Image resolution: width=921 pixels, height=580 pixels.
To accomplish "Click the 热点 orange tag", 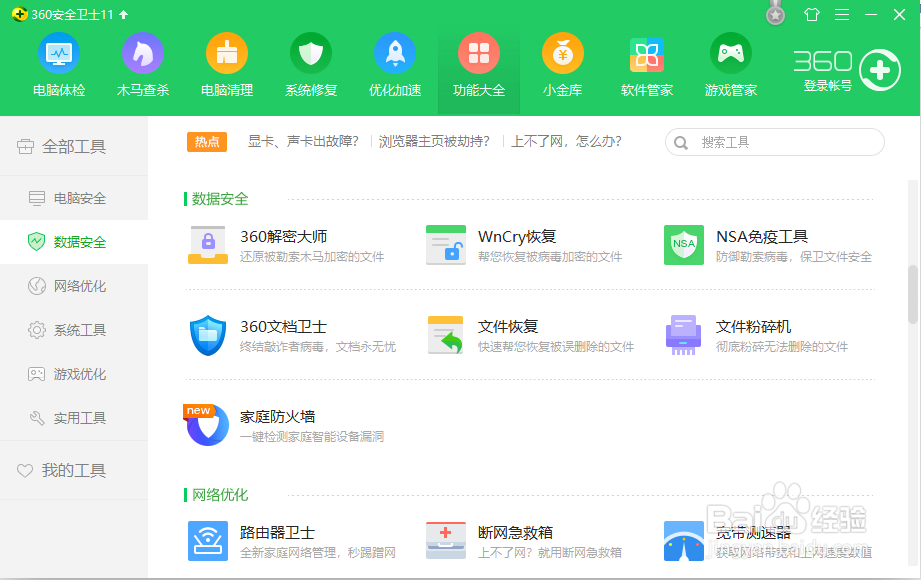I will [x=207, y=142].
